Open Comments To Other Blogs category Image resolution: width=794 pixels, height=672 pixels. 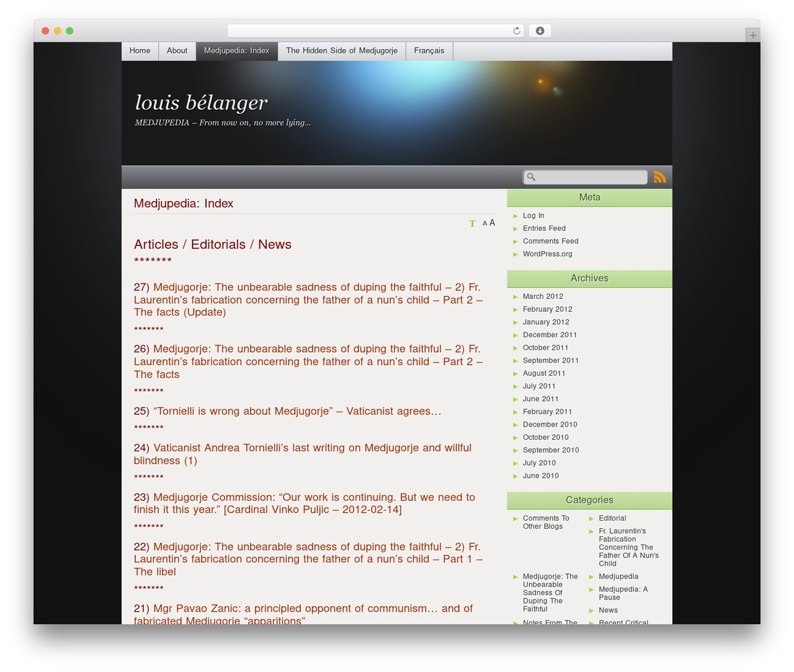click(x=546, y=523)
